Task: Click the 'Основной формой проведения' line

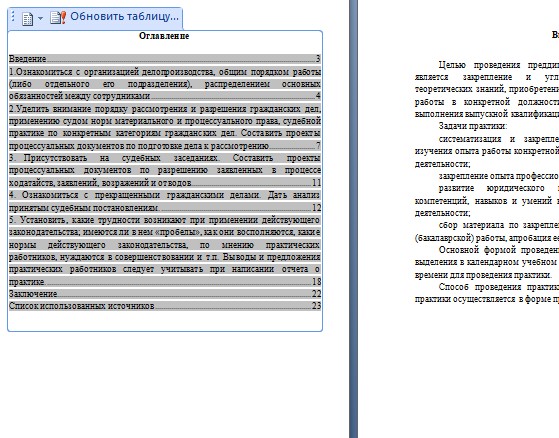Action: (499, 250)
